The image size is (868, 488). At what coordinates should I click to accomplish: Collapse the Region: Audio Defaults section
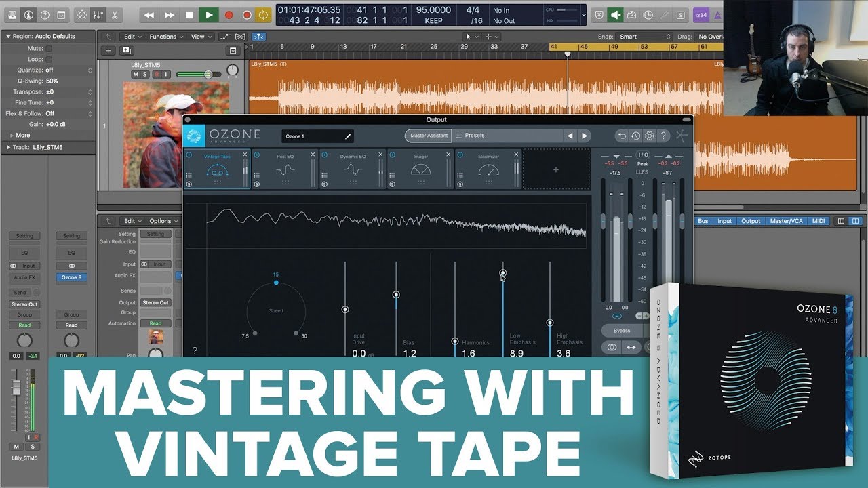[7, 36]
